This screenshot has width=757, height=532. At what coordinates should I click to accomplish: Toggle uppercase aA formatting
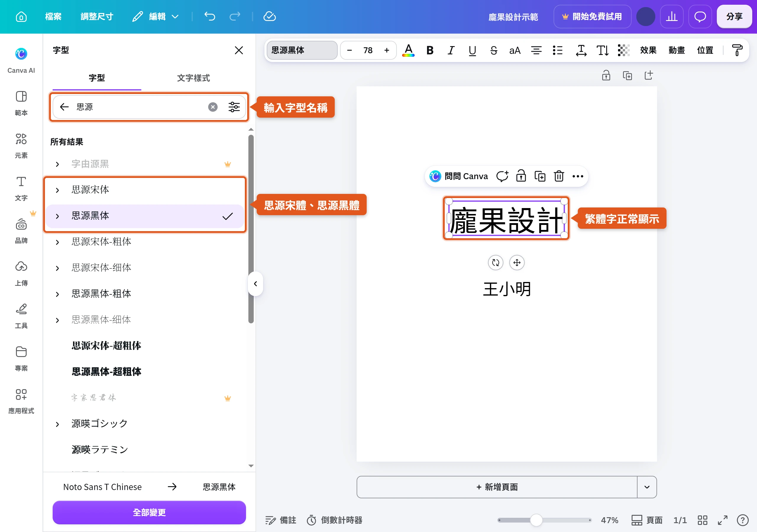[515, 50]
